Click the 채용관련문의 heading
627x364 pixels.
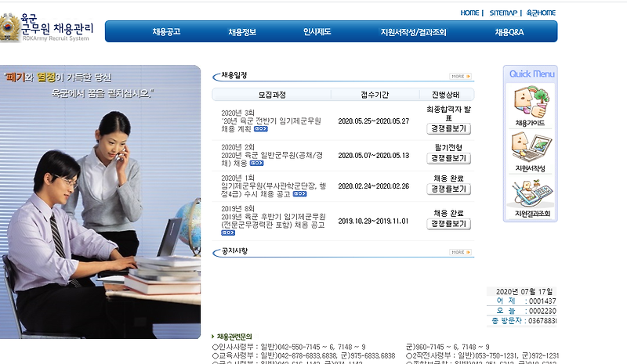pyautogui.click(x=234, y=337)
